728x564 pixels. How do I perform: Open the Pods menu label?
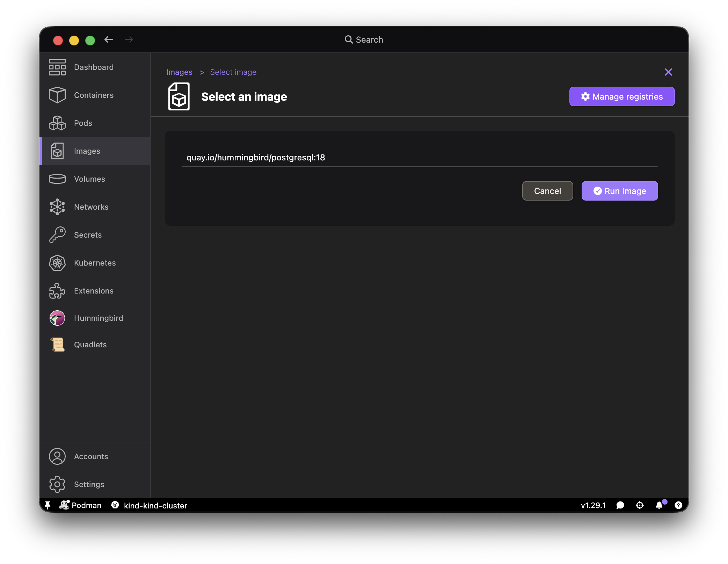[83, 123]
